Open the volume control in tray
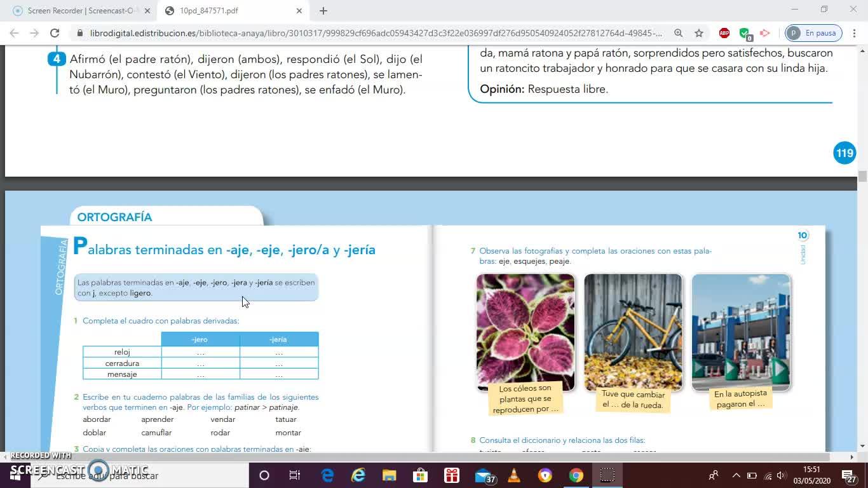 tap(782, 475)
